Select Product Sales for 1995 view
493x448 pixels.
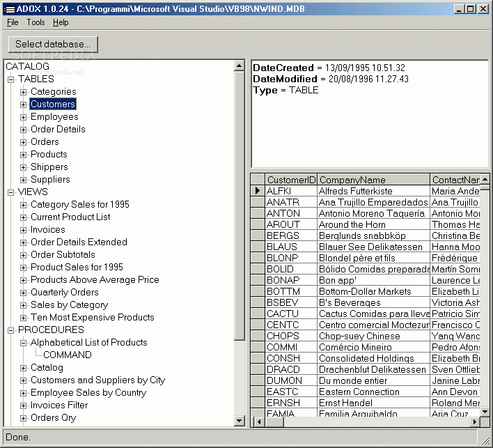tap(77, 267)
